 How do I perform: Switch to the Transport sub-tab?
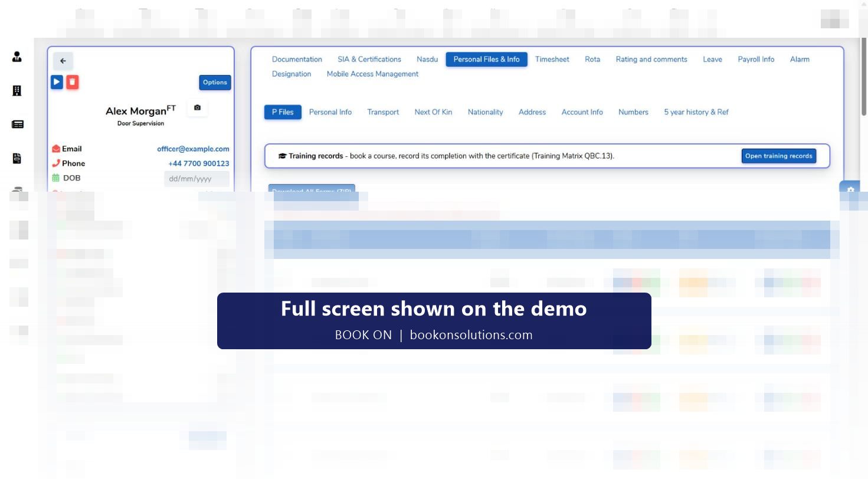(383, 112)
